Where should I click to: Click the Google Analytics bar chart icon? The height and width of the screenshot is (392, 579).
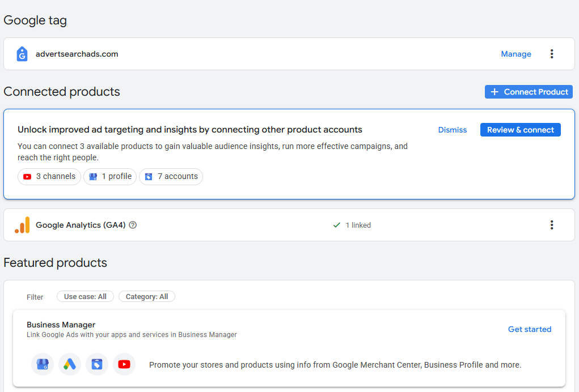[22, 225]
